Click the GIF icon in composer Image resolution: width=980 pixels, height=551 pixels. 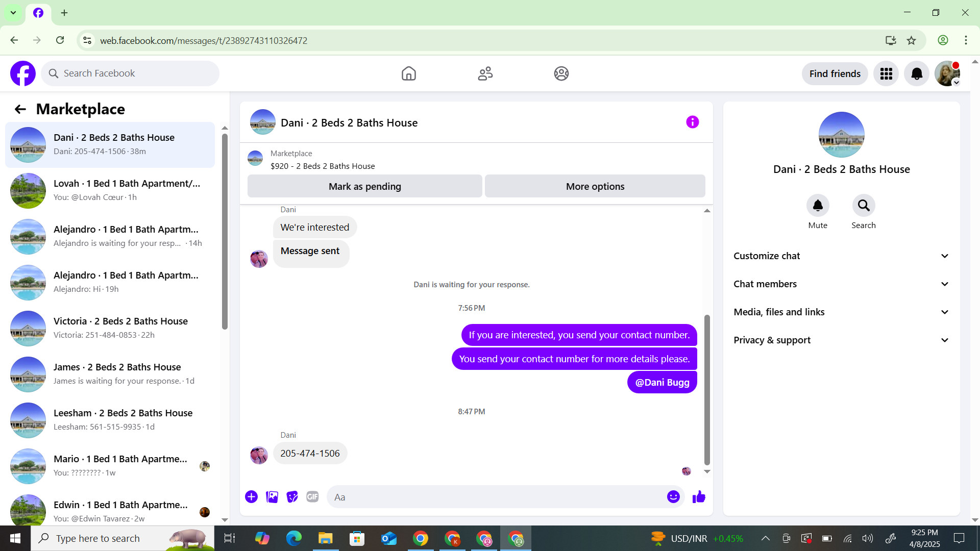312,497
